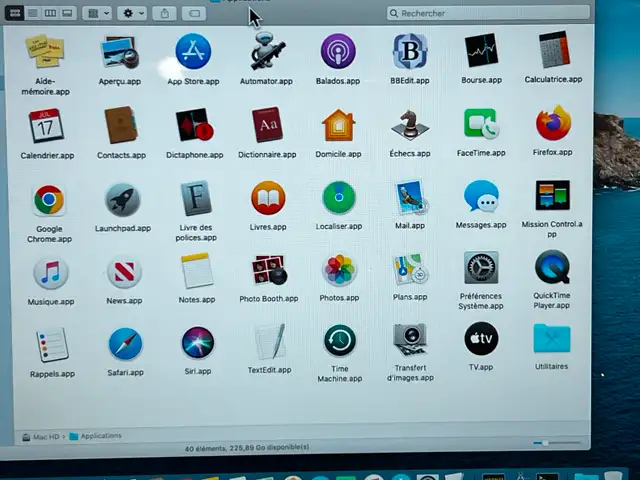This screenshot has width=640, height=480.
Task: Open Aide-mémoire.app sticky notes icon
Action: click(x=45, y=51)
